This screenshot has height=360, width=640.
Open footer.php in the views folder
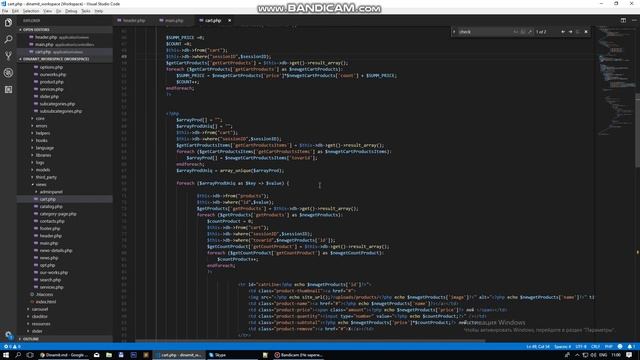[x=50, y=229]
